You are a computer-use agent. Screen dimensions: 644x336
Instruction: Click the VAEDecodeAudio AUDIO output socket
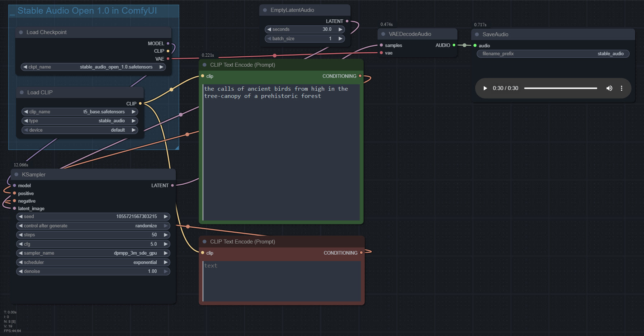point(454,45)
